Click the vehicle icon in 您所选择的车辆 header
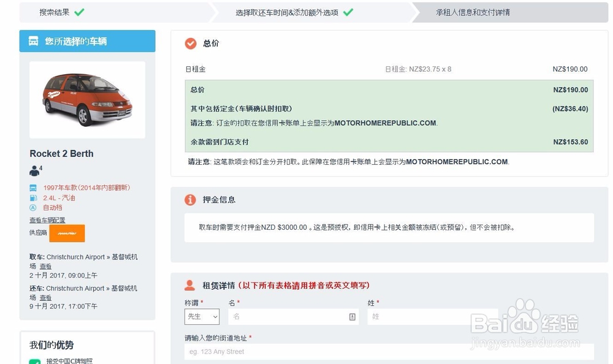Image resolution: width=613 pixels, height=364 pixels. (x=33, y=41)
